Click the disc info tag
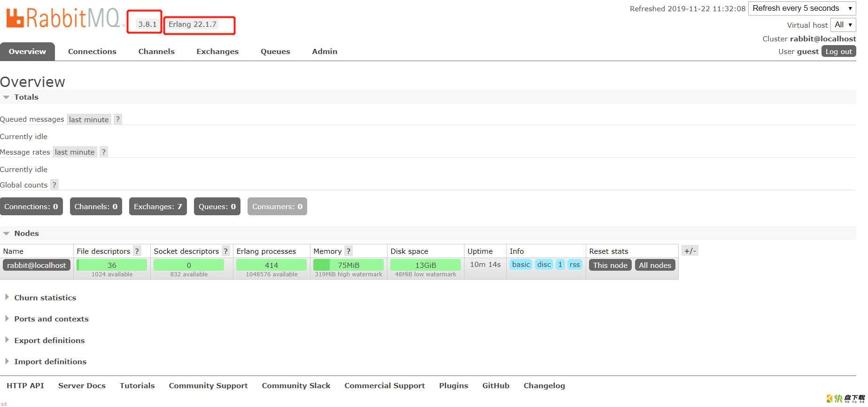The height and width of the screenshot is (407, 868). [x=544, y=265]
